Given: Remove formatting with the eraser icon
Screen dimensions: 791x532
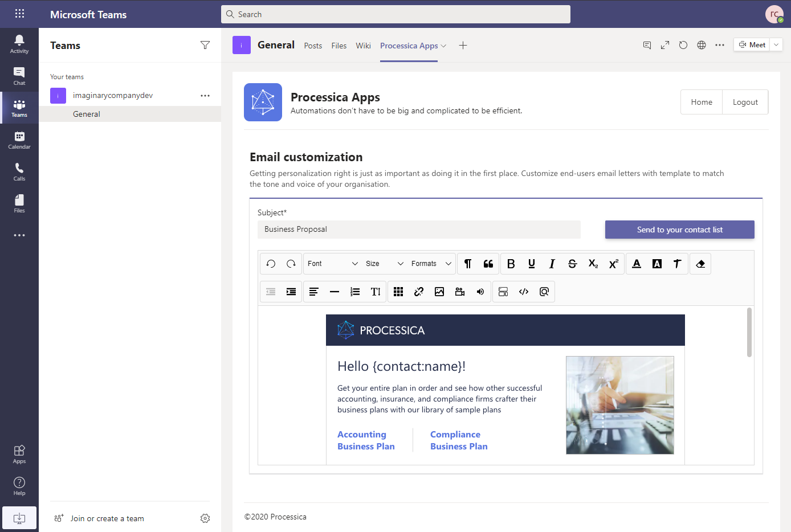Looking at the screenshot, I should coord(700,264).
